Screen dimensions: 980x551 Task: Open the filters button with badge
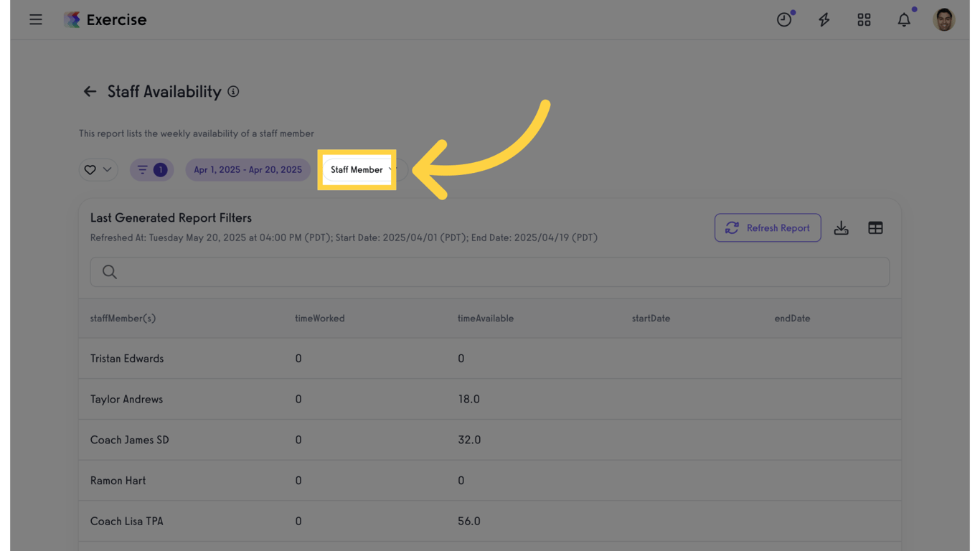pos(151,170)
